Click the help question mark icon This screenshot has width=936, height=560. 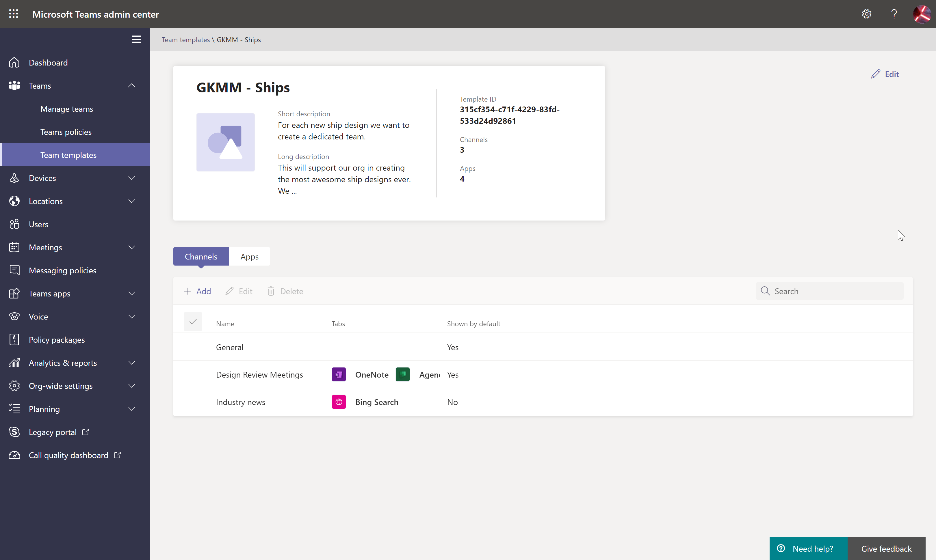(894, 14)
